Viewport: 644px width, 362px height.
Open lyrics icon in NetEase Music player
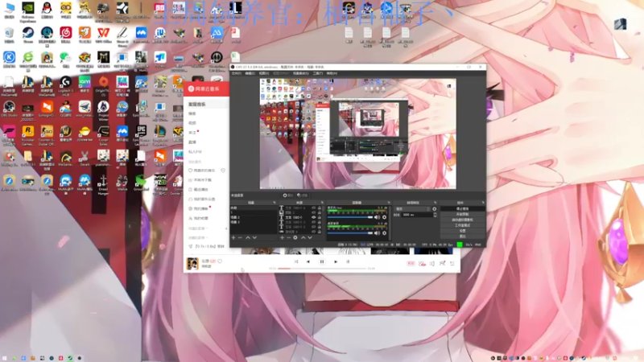coord(348,261)
